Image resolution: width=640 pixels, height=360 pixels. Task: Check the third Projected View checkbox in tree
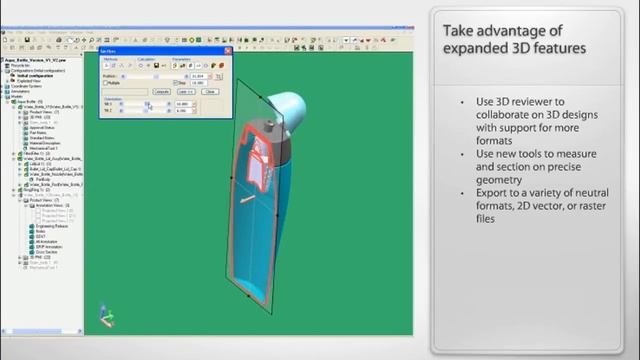(x=38, y=221)
